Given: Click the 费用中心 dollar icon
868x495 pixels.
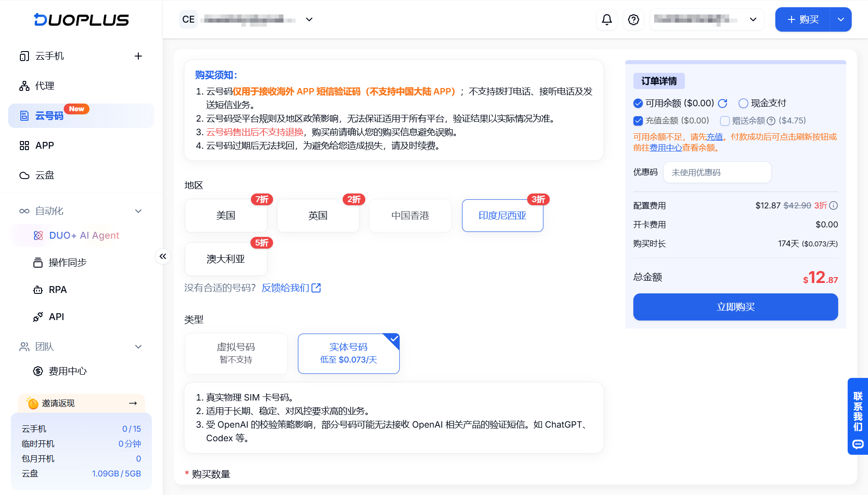Looking at the screenshot, I should pos(38,371).
